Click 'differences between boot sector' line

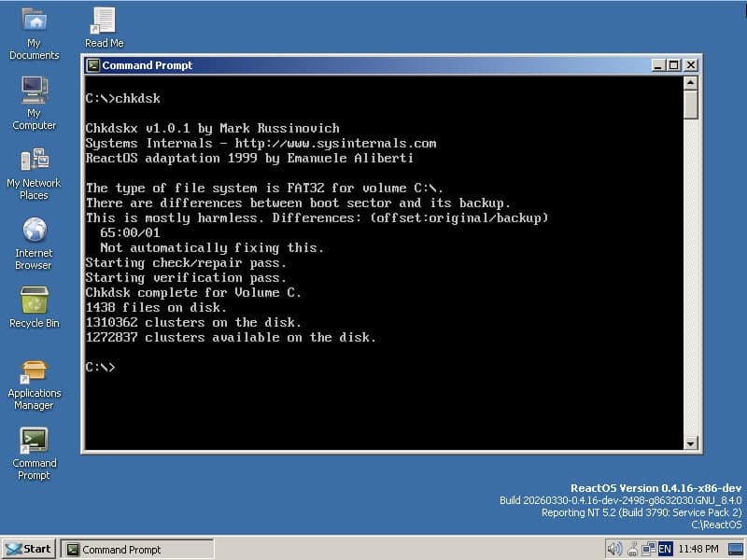298,203
